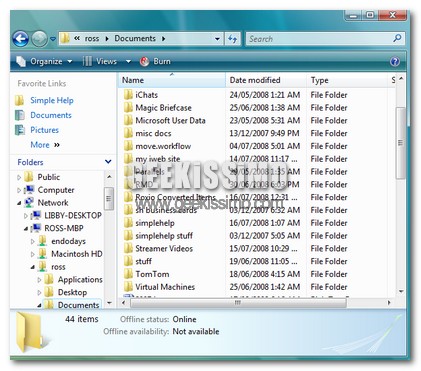Select the my iweb site folder name
The height and width of the screenshot is (371, 421).
[x=158, y=159]
